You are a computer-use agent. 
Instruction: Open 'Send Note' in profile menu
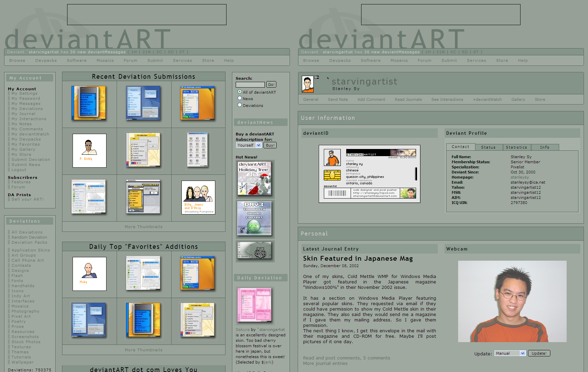click(x=338, y=99)
